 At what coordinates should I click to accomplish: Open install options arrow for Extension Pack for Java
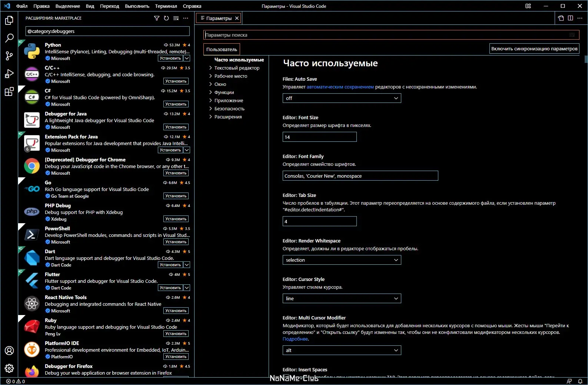pos(187,150)
